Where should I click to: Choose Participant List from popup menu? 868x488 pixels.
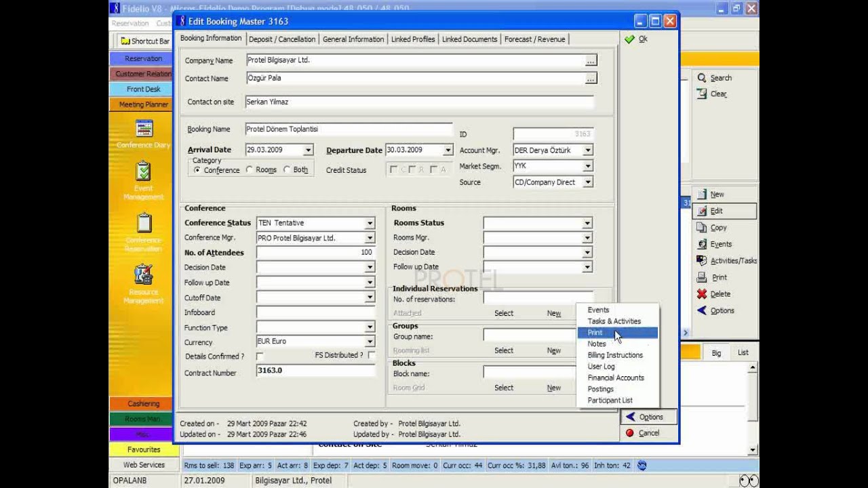[617, 401]
